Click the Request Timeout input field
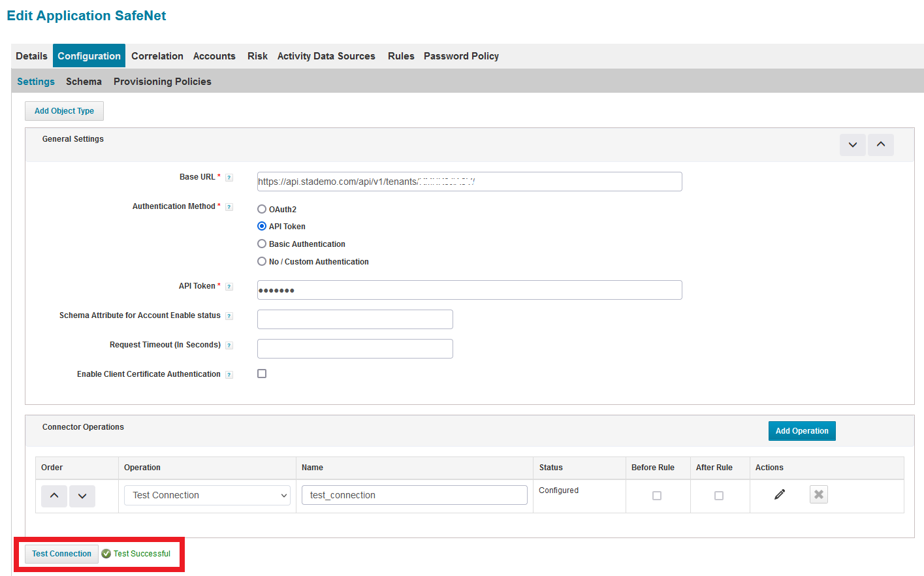This screenshot has height=576, width=924. (x=355, y=349)
